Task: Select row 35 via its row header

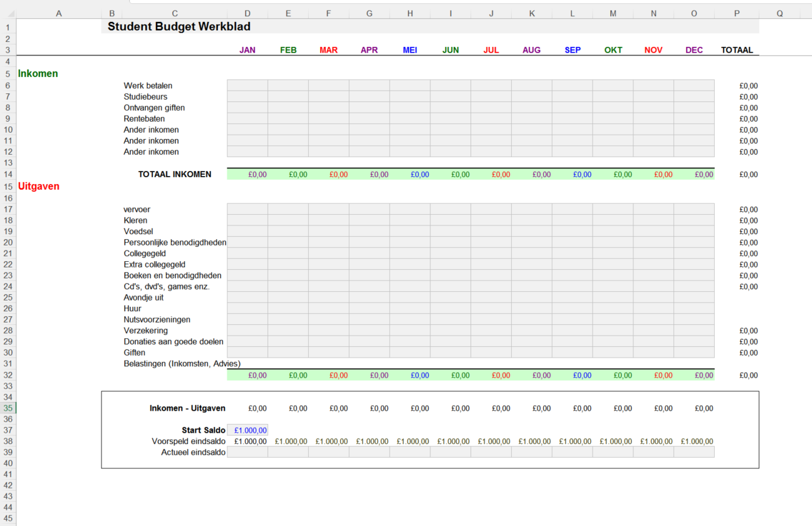Action: point(8,408)
